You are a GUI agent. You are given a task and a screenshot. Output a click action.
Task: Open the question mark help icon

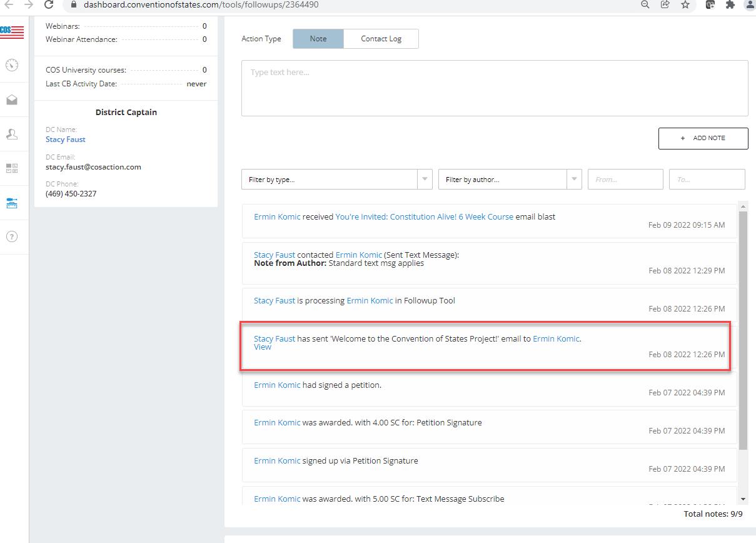point(12,236)
